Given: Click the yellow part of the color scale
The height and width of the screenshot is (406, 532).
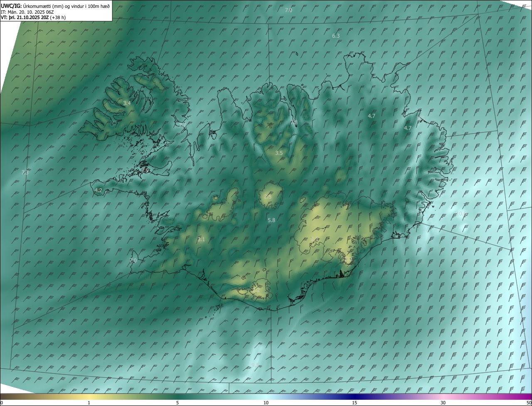Looking at the screenshot, I should coord(89,397).
